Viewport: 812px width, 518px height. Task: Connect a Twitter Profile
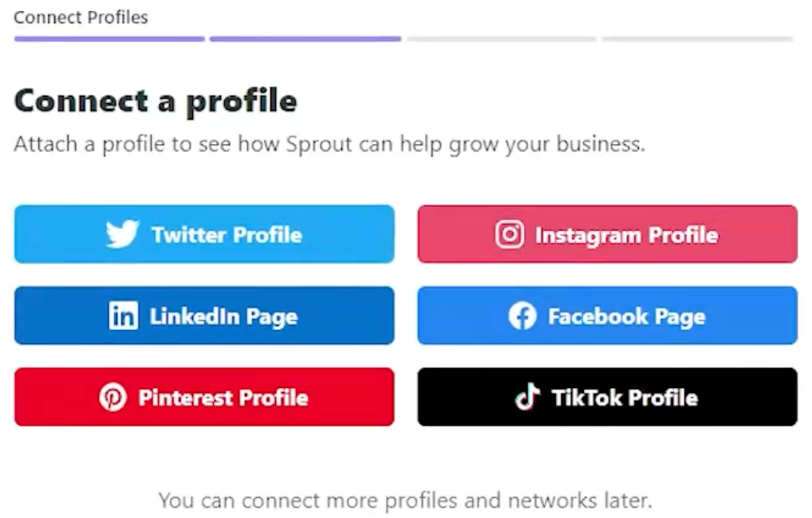pyautogui.click(x=203, y=234)
